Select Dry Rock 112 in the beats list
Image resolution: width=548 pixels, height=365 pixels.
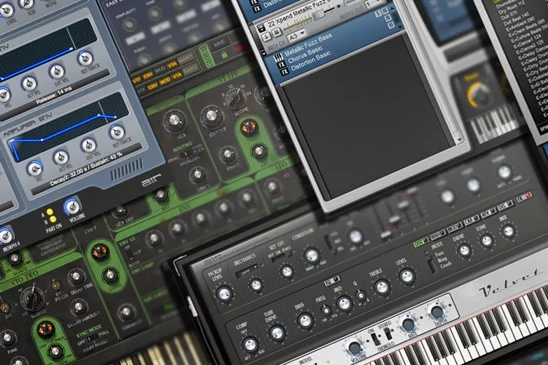513,8
